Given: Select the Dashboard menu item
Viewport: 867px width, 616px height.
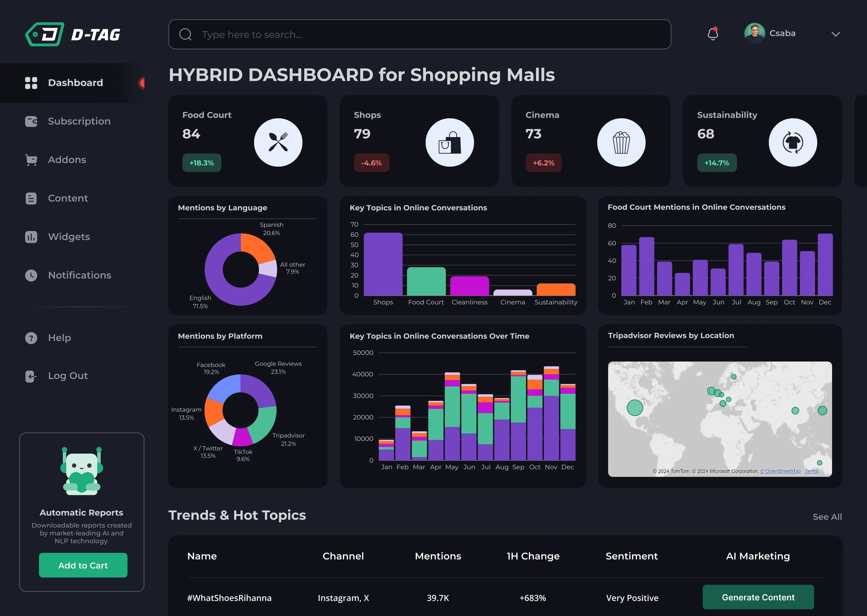Looking at the screenshot, I should coord(75,83).
